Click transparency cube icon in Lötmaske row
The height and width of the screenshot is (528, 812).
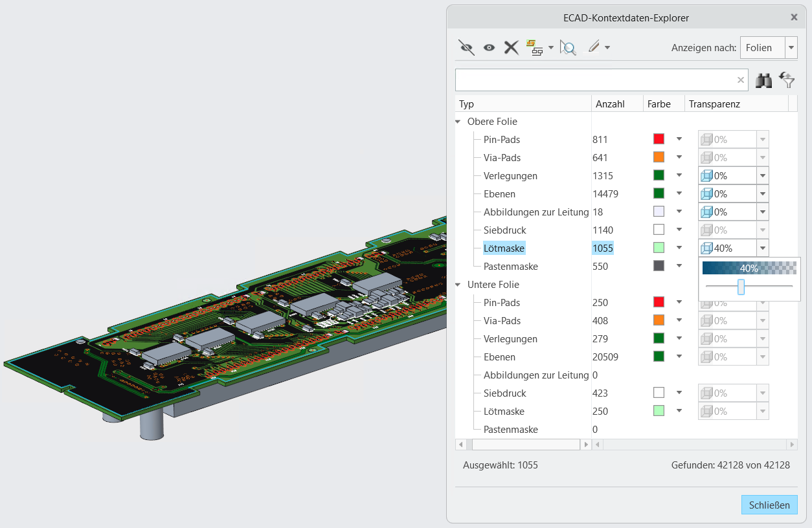coord(707,248)
